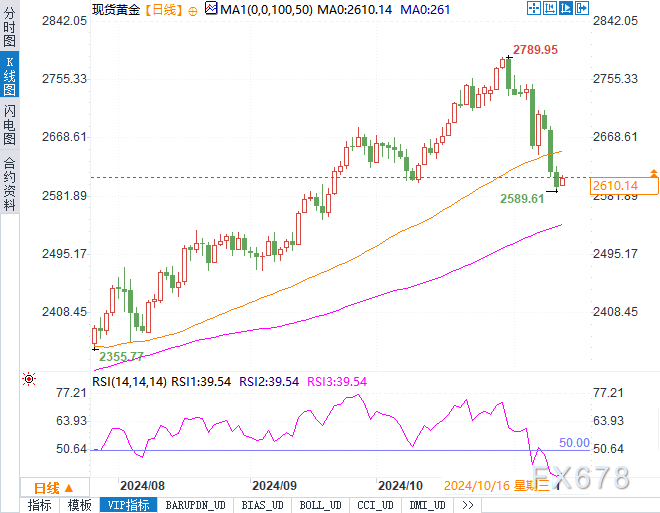
Task: Click the 指标 button in bottom bar
Action: pos(40,505)
